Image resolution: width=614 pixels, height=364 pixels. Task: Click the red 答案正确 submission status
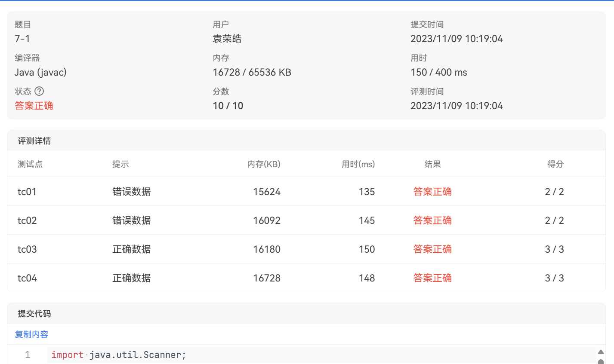coord(34,106)
